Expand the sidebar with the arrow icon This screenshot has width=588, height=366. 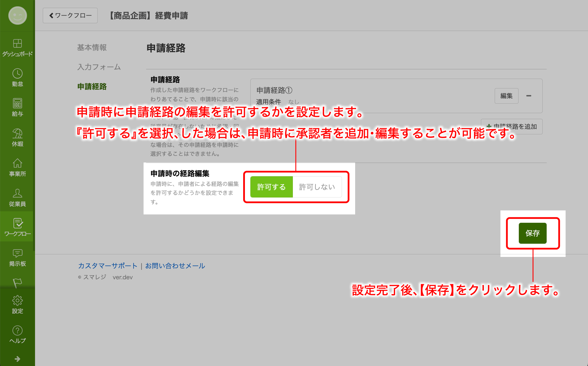pyautogui.click(x=18, y=359)
